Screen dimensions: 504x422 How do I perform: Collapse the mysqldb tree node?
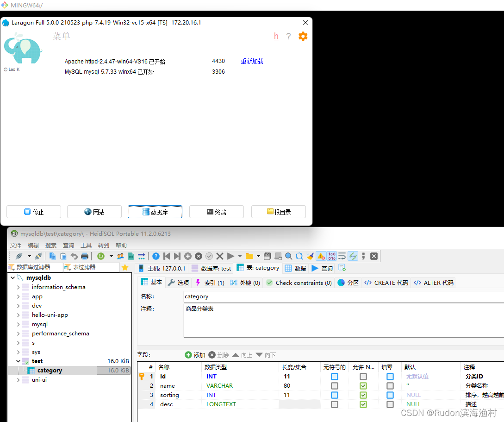click(12, 277)
